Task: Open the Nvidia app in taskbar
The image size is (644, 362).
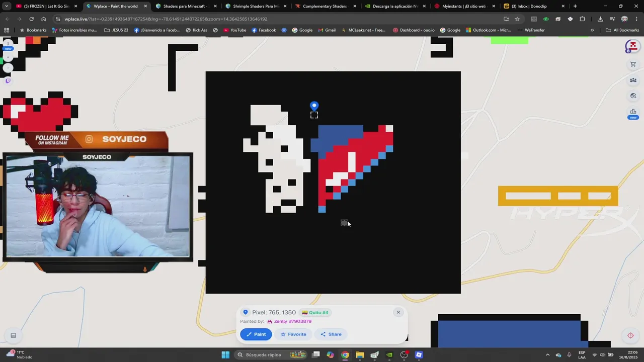Action: pos(389,355)
